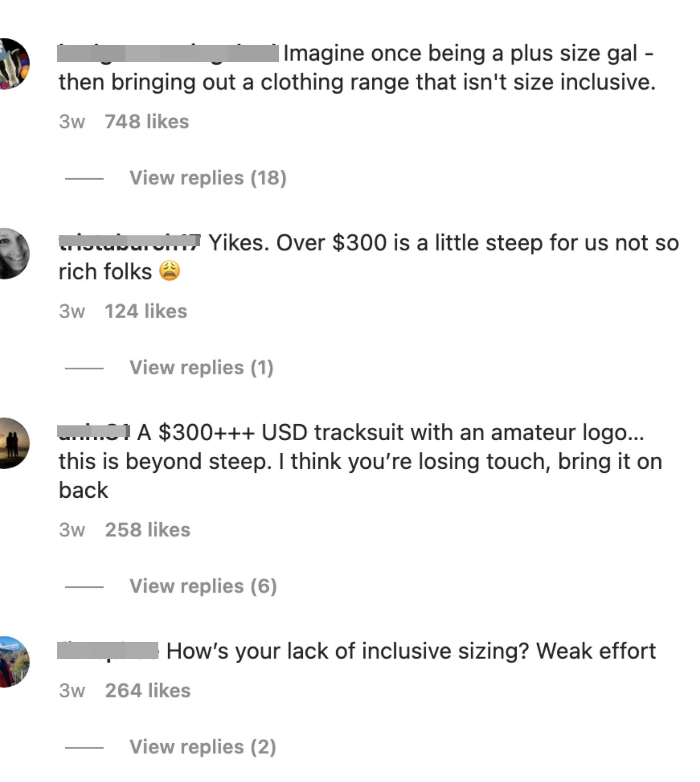View who gave the 748 likes
This screenshot has height=782, width=700.
point(147,122)
